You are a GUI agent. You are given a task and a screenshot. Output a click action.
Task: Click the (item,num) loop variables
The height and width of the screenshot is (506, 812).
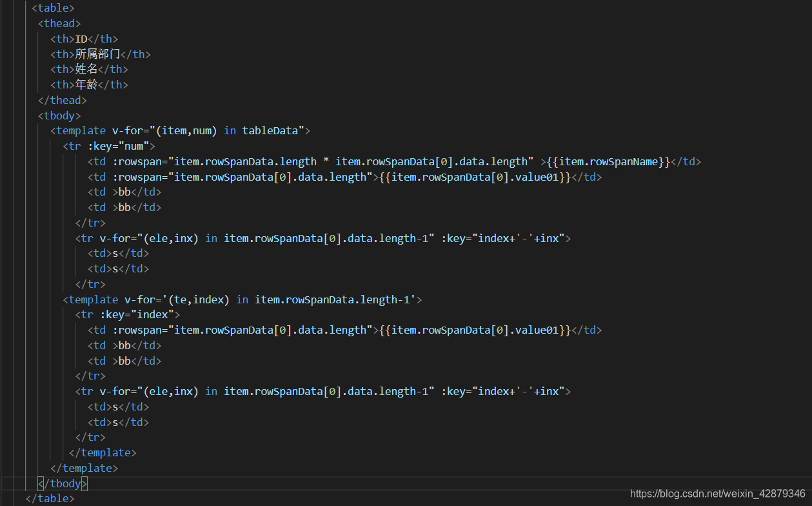(186, 130)
